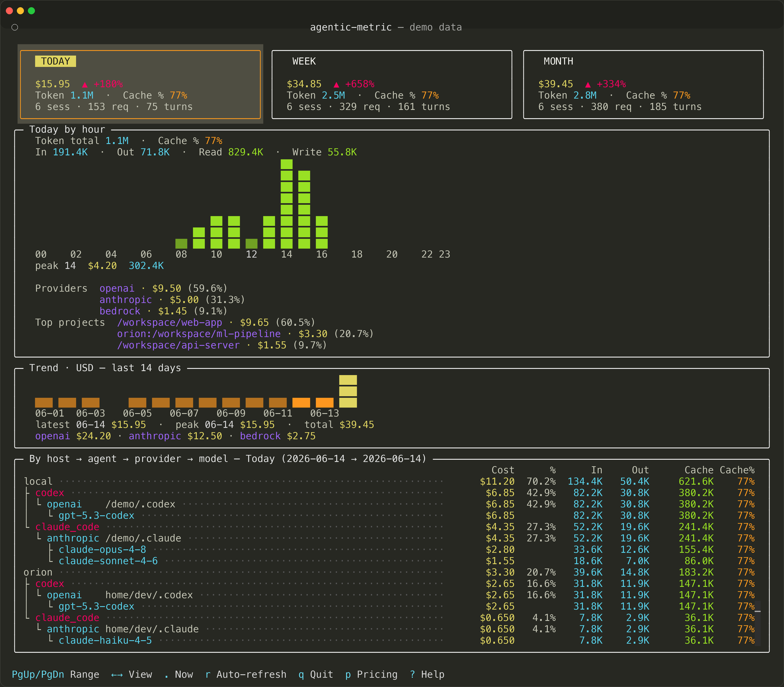Image resolution: width=784 pixels, height=687 pixels.
Task: Click the hour 14 peak bar
Action: pos(286,204)
